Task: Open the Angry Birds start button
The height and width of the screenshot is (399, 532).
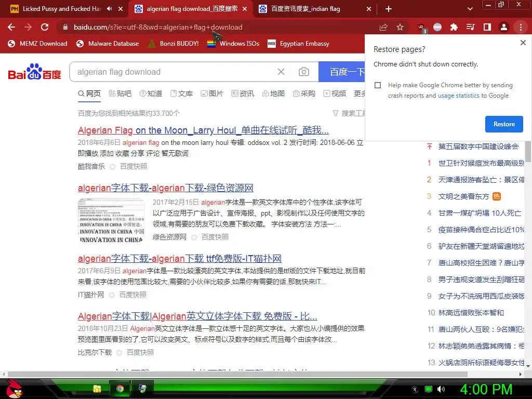Action: point(14,389)
